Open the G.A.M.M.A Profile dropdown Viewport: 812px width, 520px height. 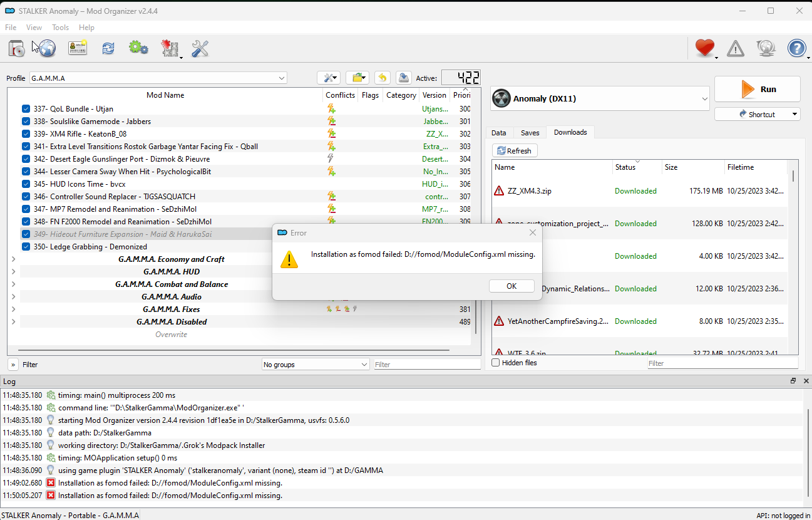158,78
